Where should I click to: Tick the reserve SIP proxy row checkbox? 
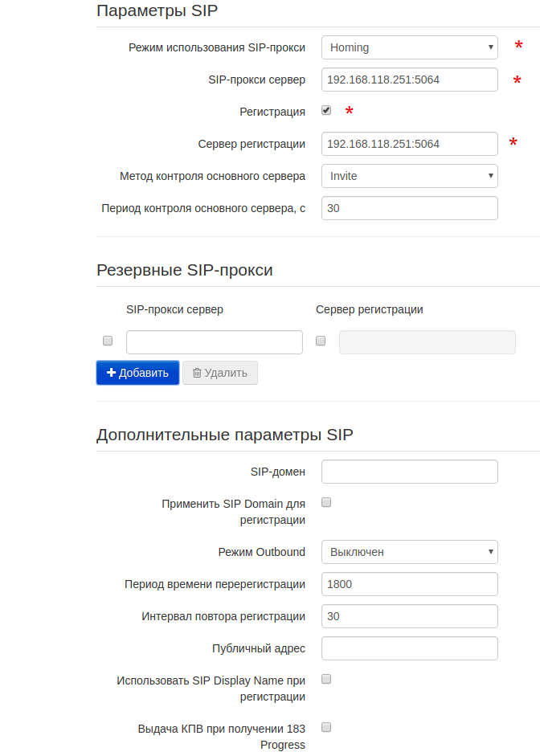click(x=108, y=341)
